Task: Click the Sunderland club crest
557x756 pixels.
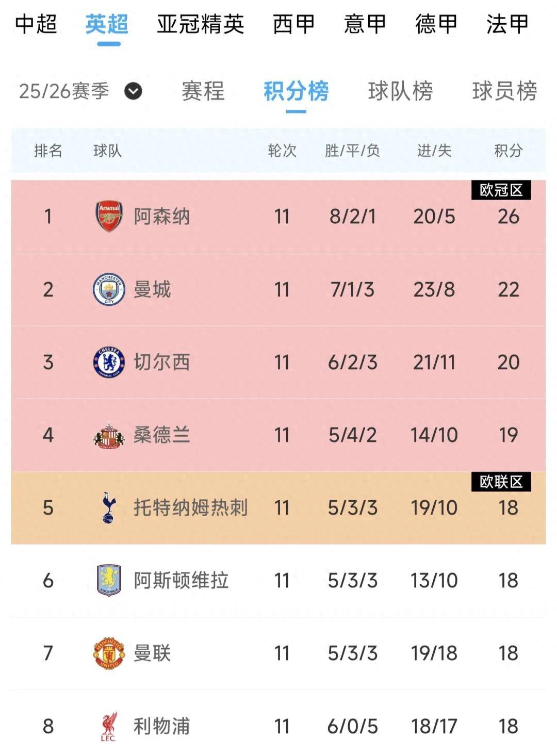Action: click(x=109, y=435)
